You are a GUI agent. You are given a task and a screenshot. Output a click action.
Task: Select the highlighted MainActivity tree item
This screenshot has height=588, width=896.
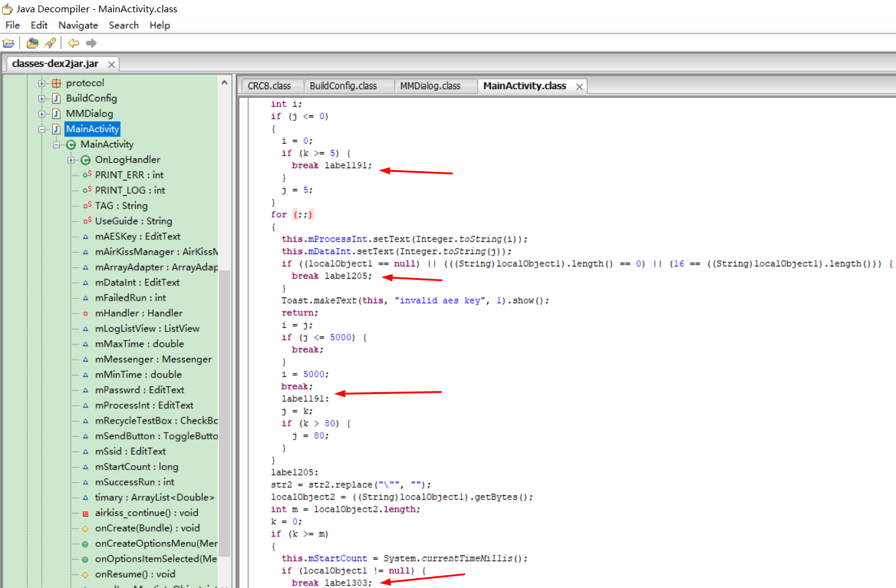(92, 129)
